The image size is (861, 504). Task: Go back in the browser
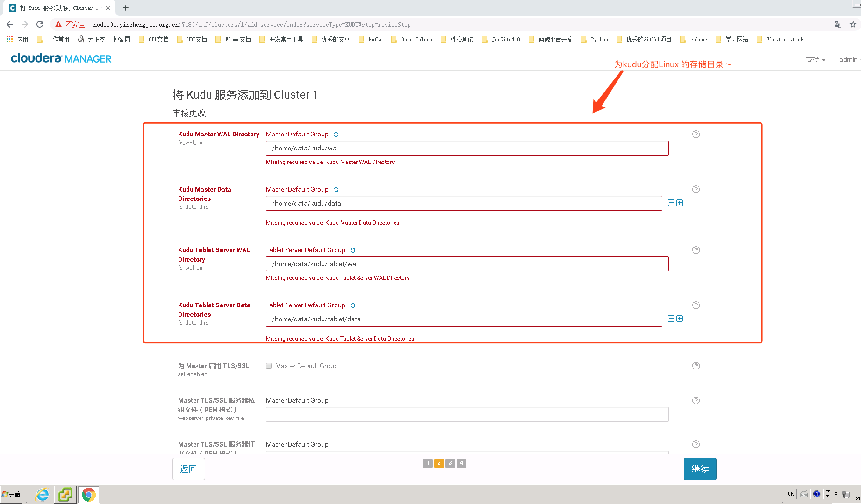tap(10, 24)
